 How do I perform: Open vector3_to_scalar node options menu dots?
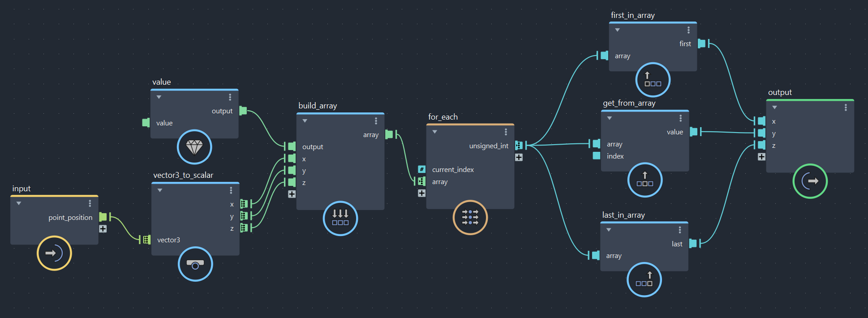(x=231, y=190)
